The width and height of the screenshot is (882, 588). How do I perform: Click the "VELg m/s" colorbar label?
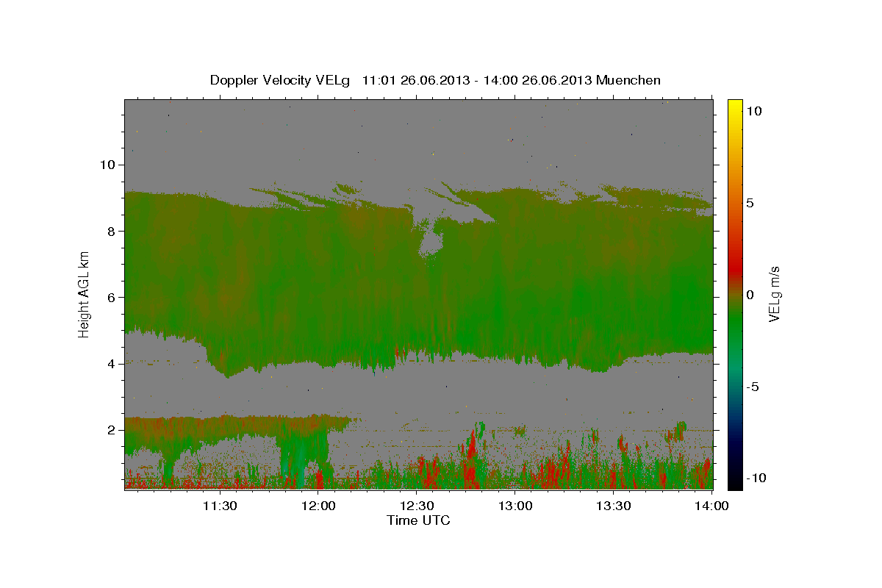(774, 294)
